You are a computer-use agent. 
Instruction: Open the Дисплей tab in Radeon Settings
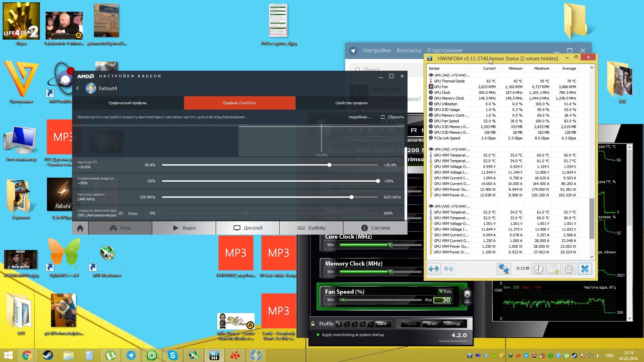tap(248, 228)
